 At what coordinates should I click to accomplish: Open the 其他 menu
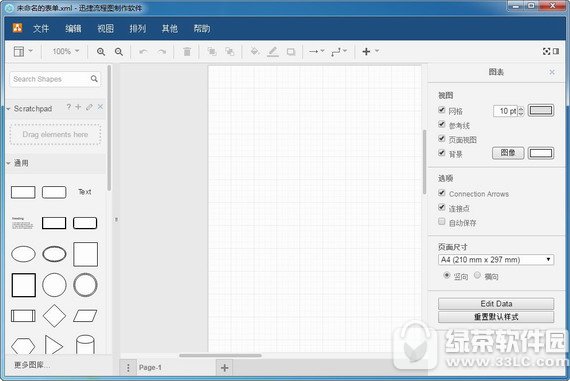click(x=170, y=28)
